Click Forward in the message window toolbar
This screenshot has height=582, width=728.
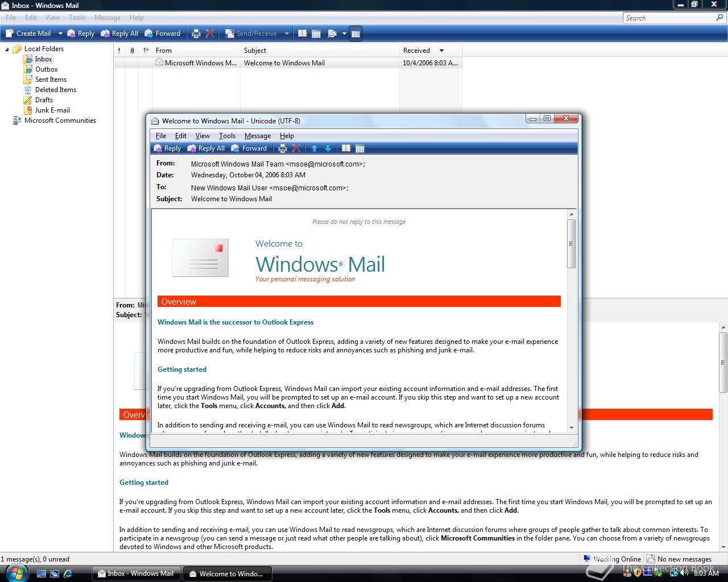click(x=249, y=148)
